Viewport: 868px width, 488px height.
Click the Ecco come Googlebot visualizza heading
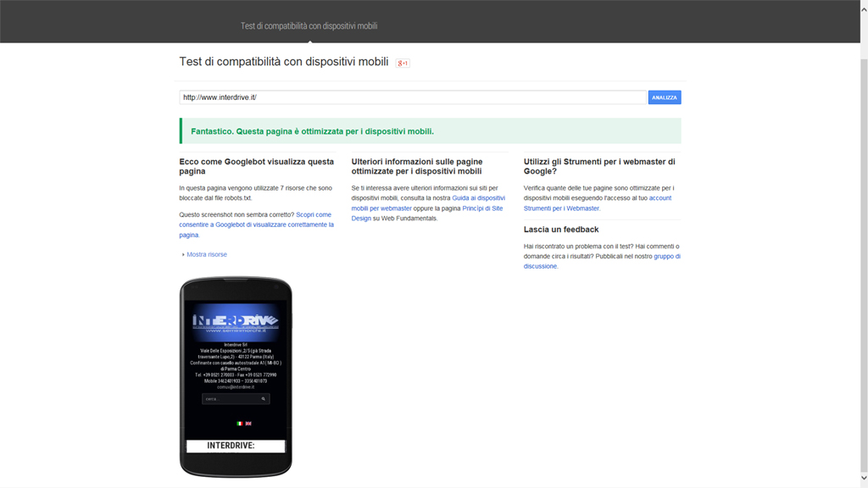(256, 167)
